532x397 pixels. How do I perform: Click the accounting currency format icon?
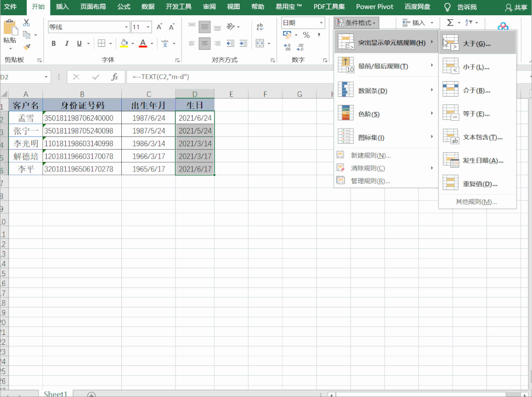point(287,34)
